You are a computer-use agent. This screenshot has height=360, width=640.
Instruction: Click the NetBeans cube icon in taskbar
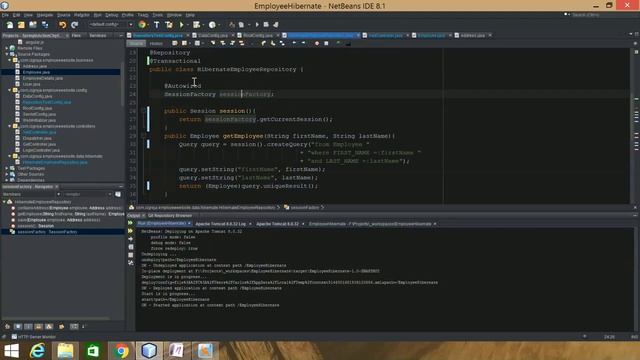point(149,351)
